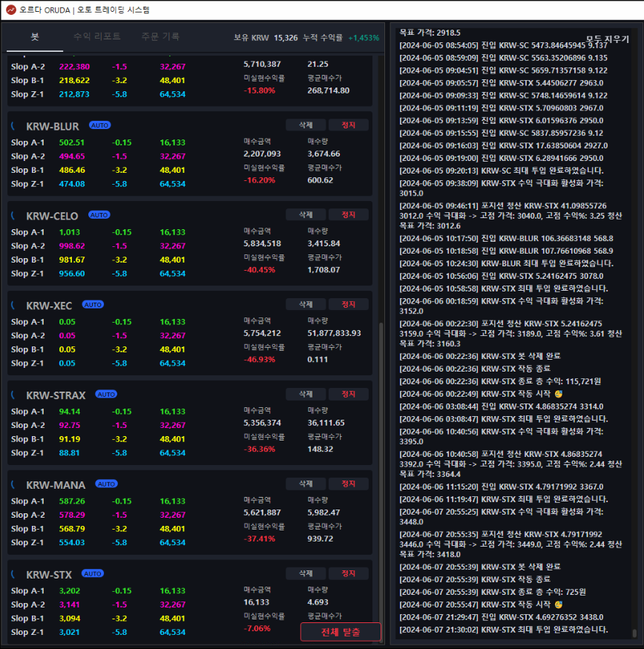Select the KRW-BLUR pair title
Screen dimensions: 644x649
53,126
